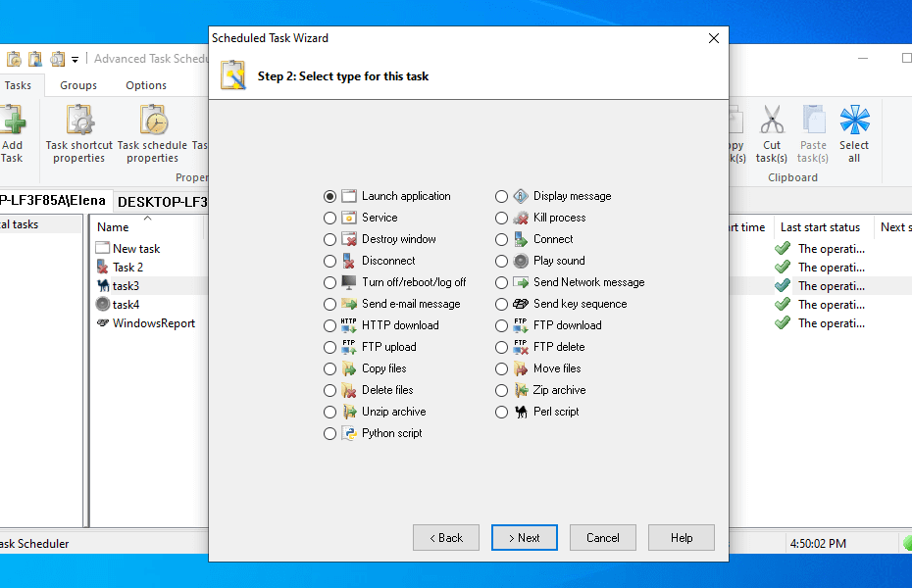Click the Play sound speaker icon
The width and height of the screenshot is (912, 588).
(521, 261)
